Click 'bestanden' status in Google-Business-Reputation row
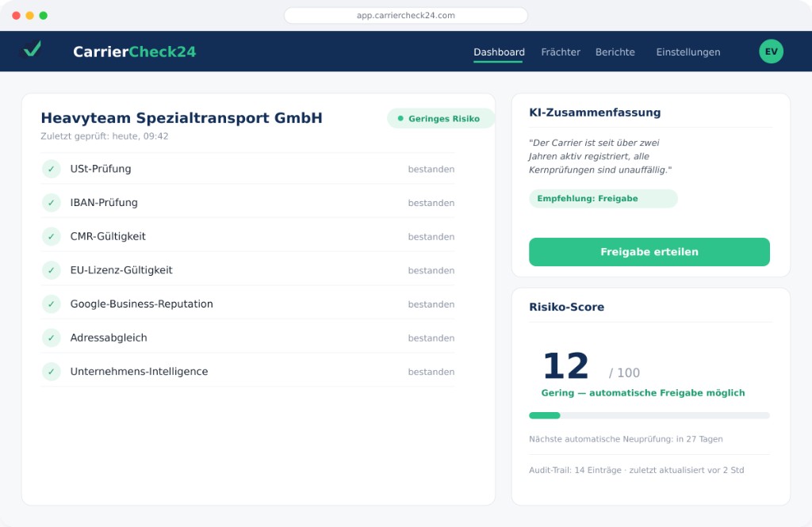 431,304
